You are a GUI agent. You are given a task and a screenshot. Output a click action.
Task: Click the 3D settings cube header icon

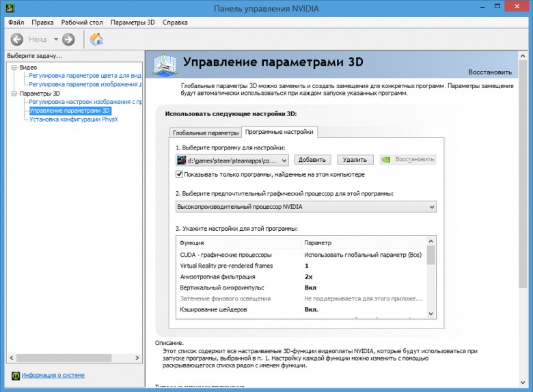pyautogui.click(x=167, y=64)
